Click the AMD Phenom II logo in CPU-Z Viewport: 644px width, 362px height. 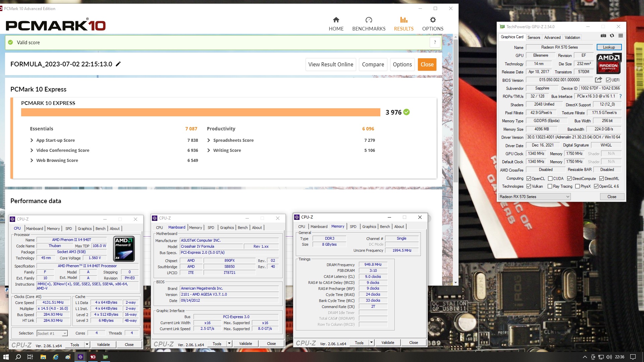[124, 249]
